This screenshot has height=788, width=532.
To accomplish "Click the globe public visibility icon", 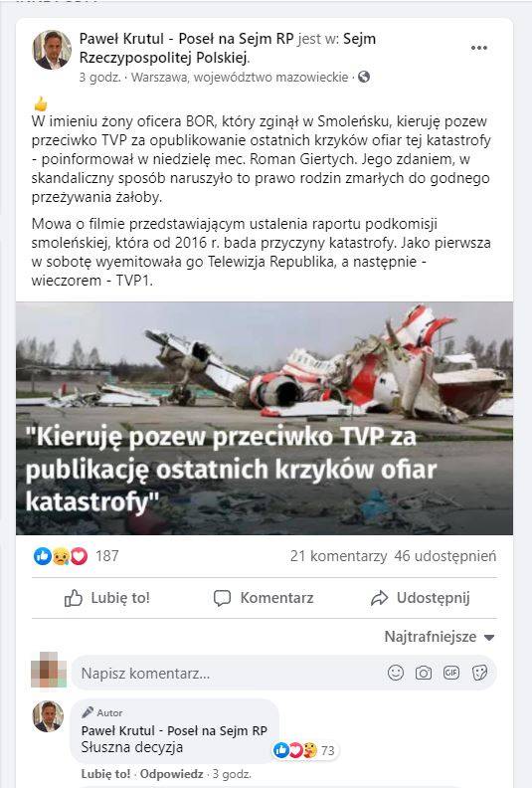I will (364, 77).
